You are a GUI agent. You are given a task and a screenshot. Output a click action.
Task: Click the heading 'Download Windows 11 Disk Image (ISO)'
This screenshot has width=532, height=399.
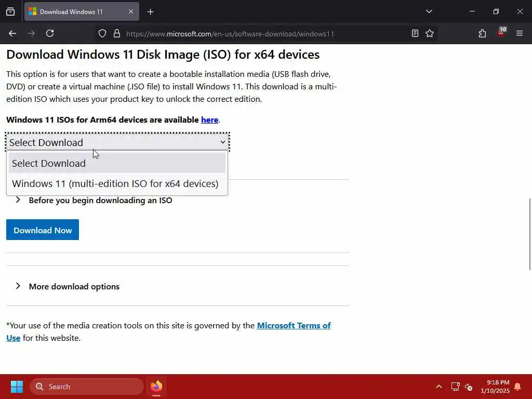(x=163, y=55)
